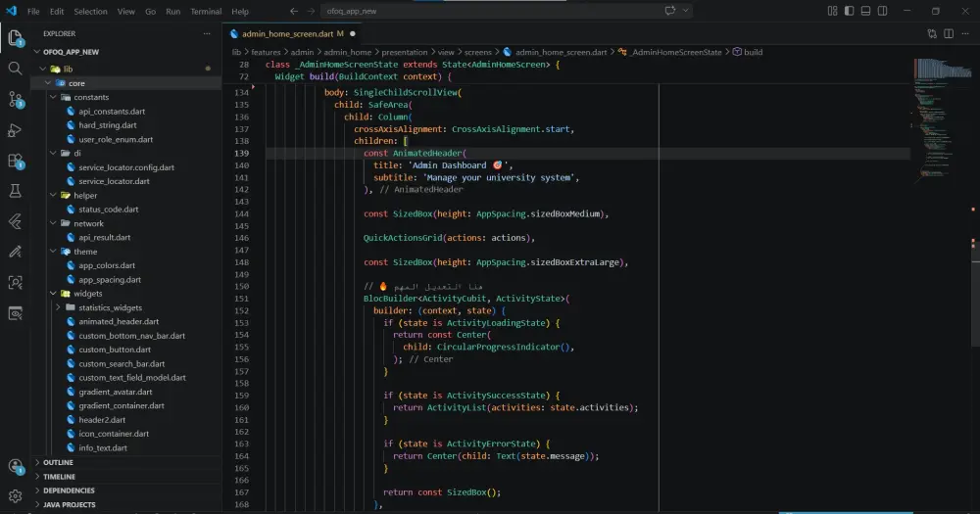
Task: Open the Selection menu
Action: click(90, 11)
